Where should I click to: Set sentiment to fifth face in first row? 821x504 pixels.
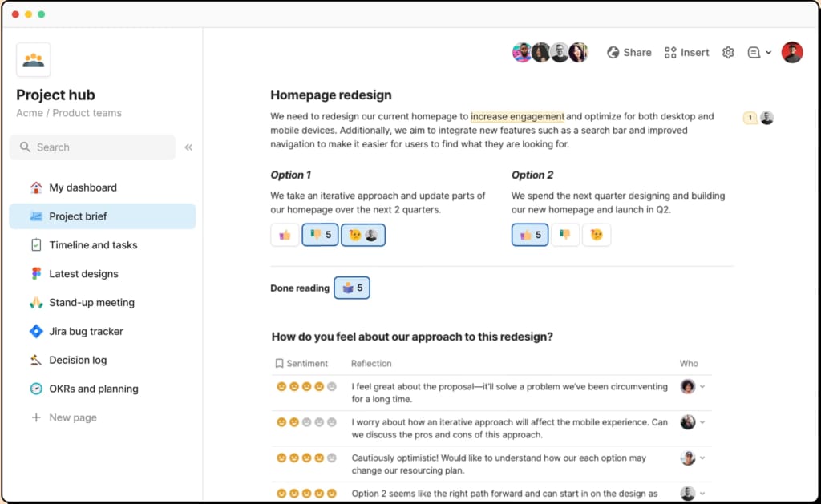click(332, 386)
